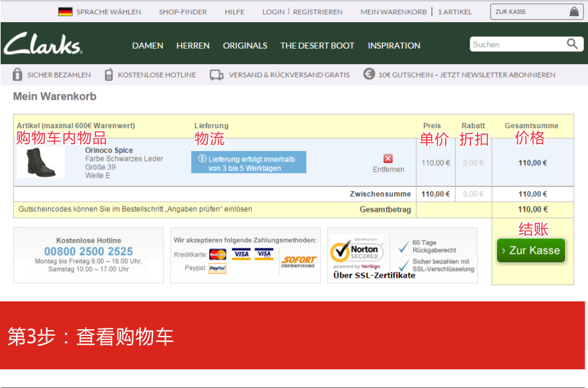The width and height of the screenshot is (588, 388).
Task: Open the Inspiration menu
Action: 394,45
